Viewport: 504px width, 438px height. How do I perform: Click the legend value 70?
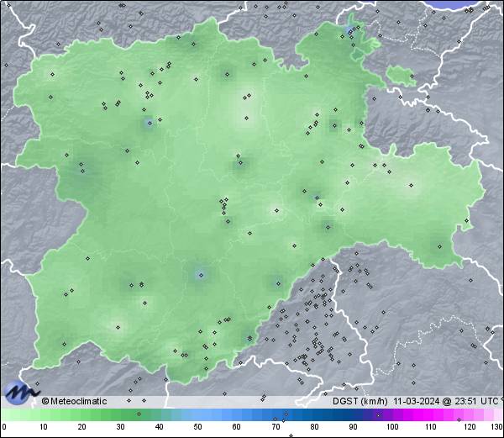pos(276,427)
